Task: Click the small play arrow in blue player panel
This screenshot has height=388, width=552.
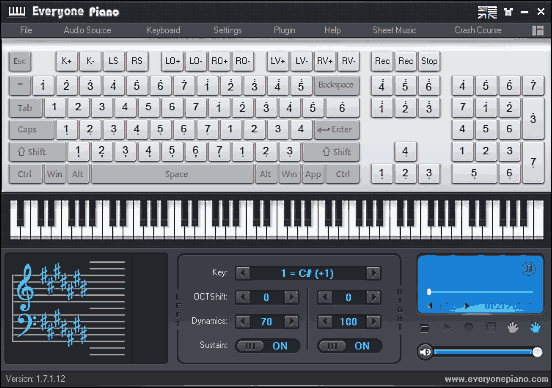Action: coord(467,306)
